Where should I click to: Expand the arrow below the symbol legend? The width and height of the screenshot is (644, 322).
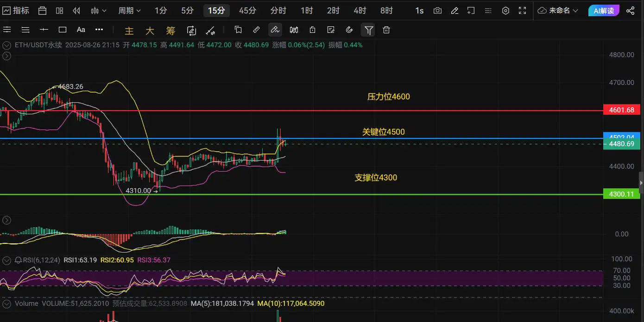6,56
